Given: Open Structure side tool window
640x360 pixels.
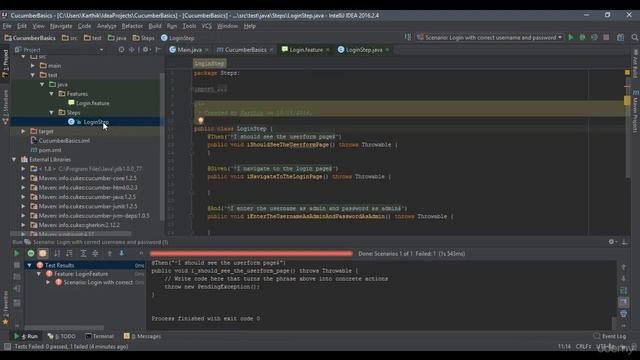Looking at the screenshot, I should [5, 107].
